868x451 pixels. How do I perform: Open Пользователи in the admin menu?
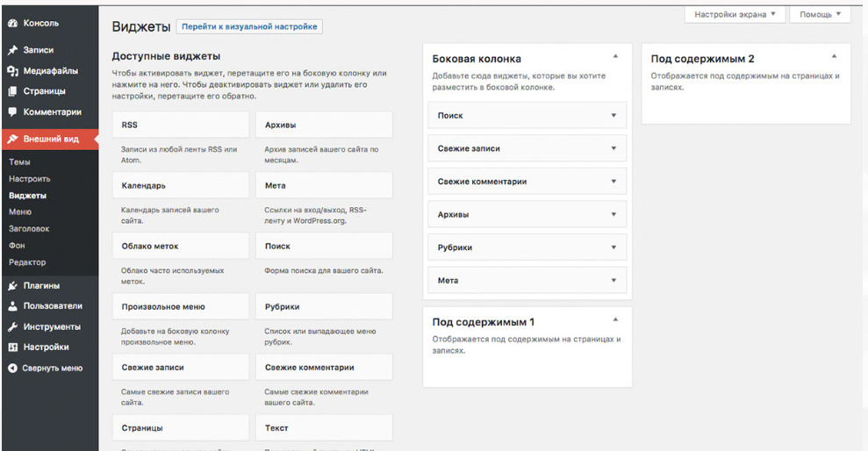(x=53, y=306)
